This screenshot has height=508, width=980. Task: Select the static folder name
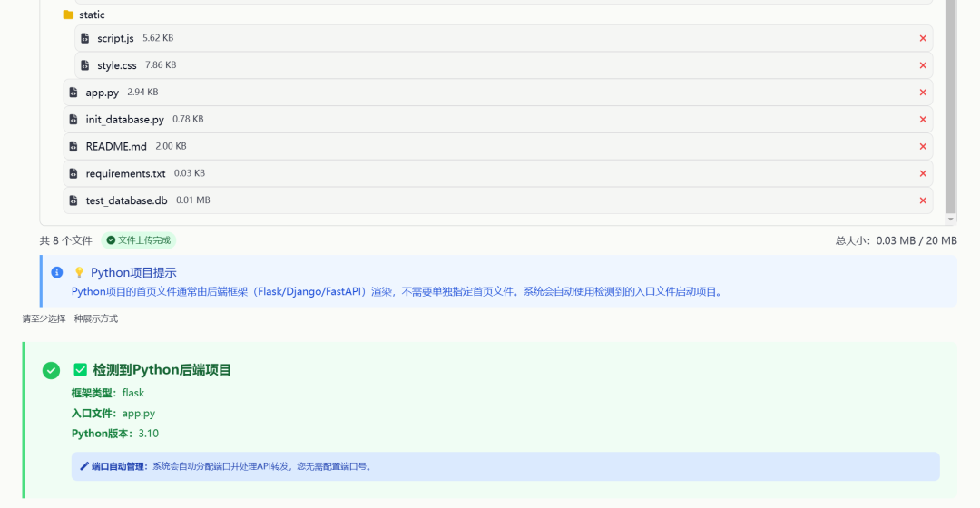click(92, 15)
